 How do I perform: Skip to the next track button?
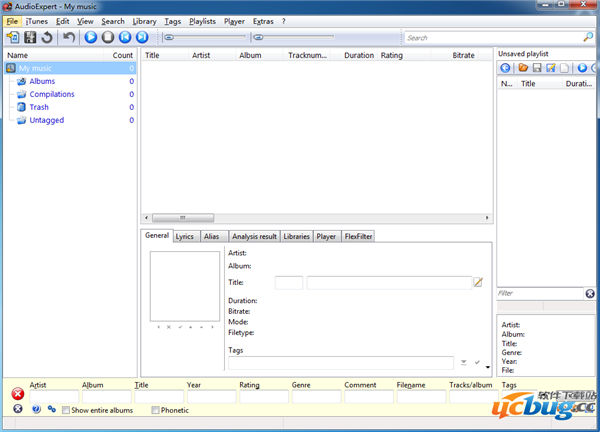click(142, 37)
